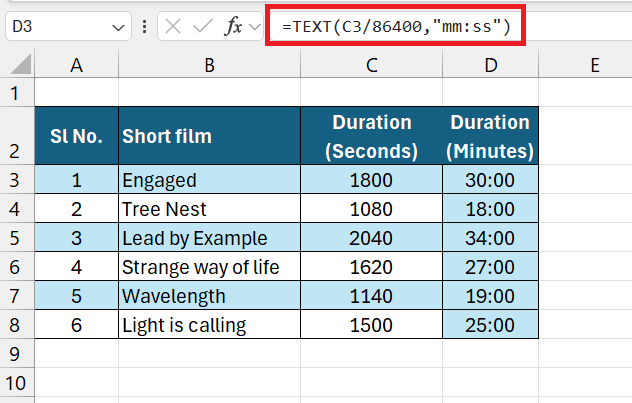Viewport: 632px width, 403px height.
Task: Click Sl No. cell in Lead by Example row
Action: coord(77,238)
